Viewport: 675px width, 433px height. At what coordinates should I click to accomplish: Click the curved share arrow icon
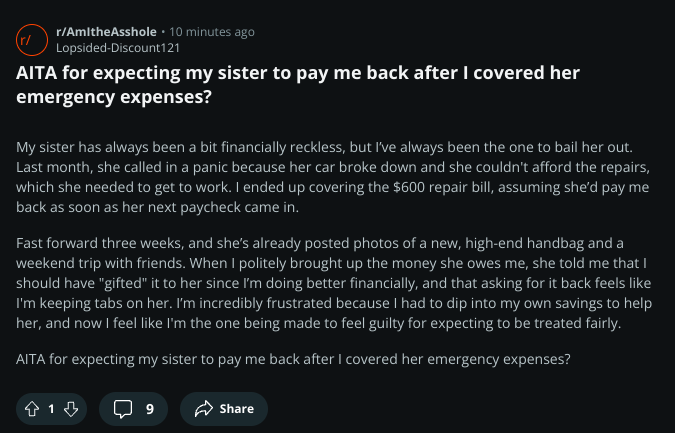(204, 408)
